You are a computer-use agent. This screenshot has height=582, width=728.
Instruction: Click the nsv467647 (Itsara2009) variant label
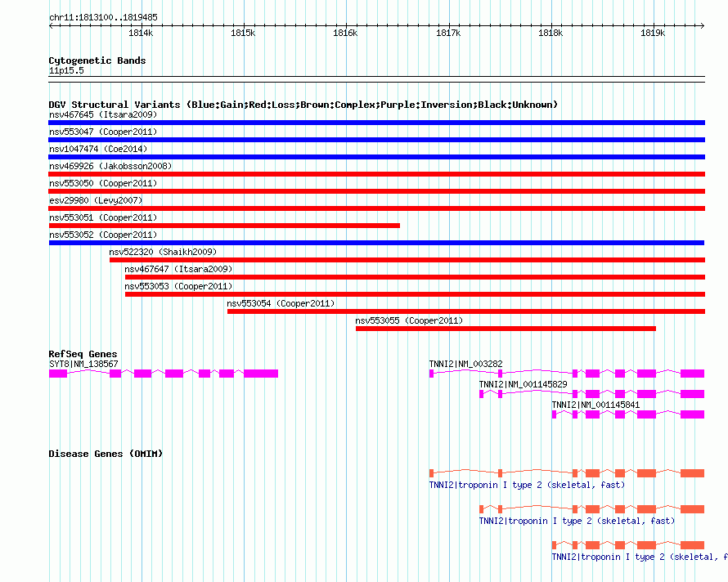click(x=178, y=269)
